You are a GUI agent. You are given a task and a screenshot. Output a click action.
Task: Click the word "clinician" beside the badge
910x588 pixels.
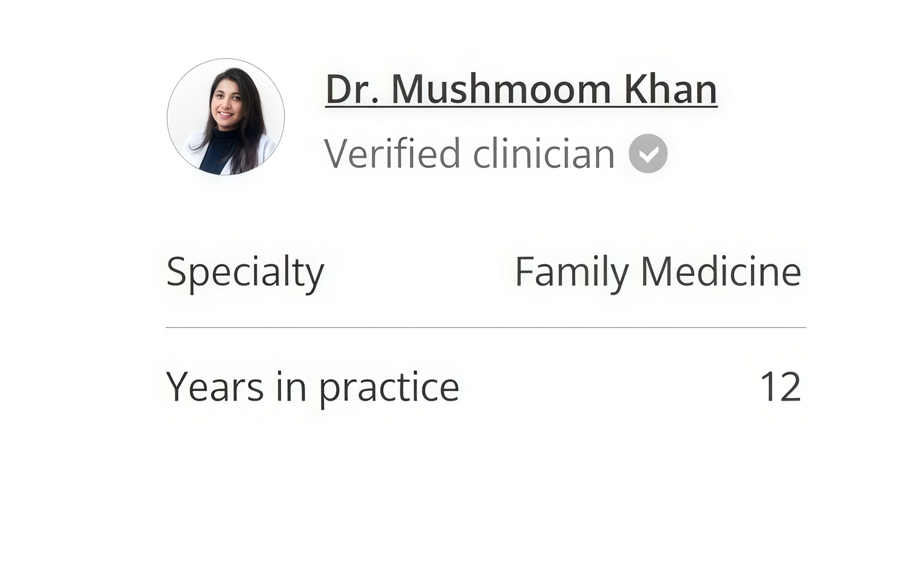(x=544, y=154)
